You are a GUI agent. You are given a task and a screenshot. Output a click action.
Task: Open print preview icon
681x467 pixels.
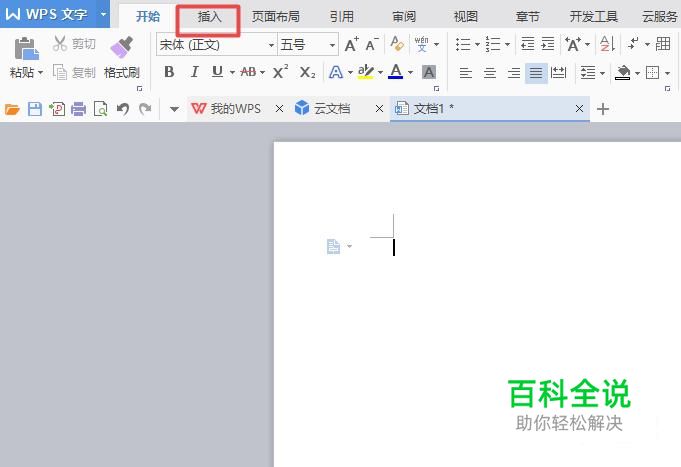(100, 109)
